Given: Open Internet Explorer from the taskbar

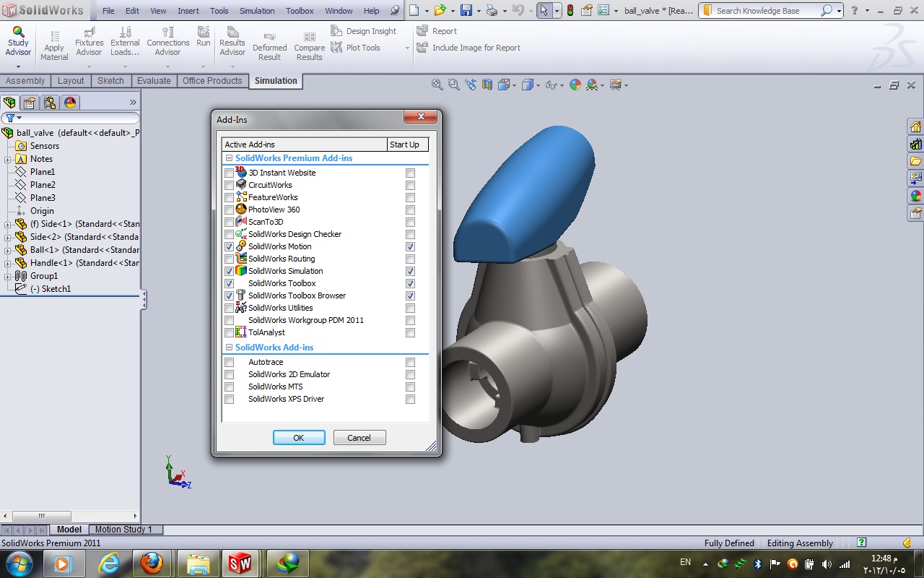Looking at the screenshot, I should [x=108, y=563].
